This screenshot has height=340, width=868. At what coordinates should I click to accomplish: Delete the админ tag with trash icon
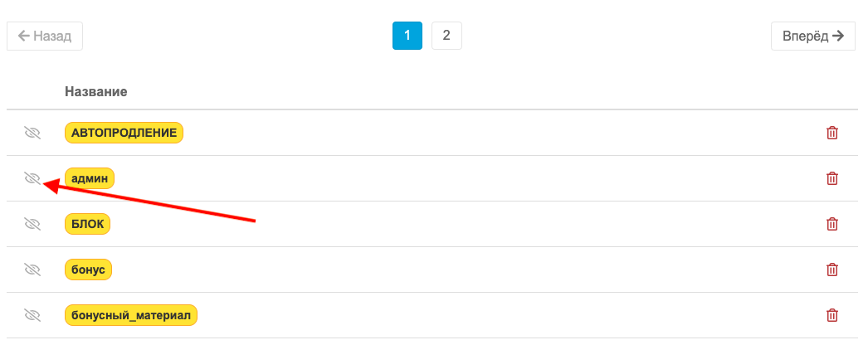click(831, 178)
